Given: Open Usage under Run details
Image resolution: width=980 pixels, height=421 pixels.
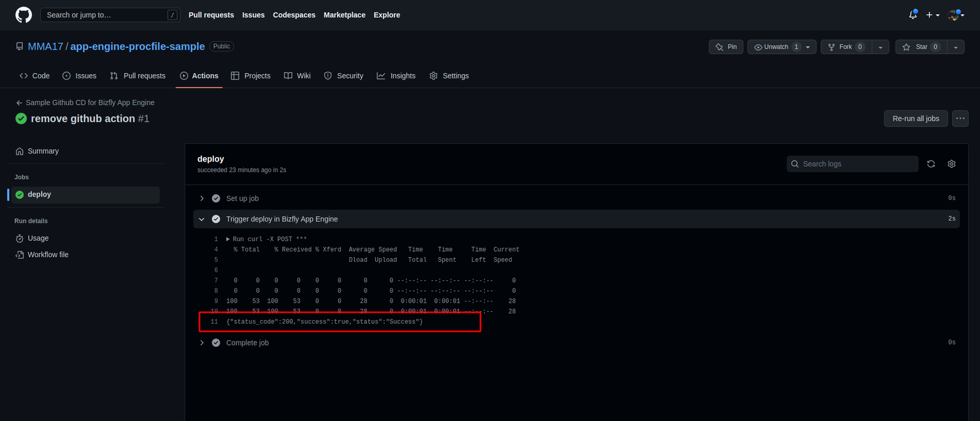Looking at the screenshot, I should pos(38,238).
